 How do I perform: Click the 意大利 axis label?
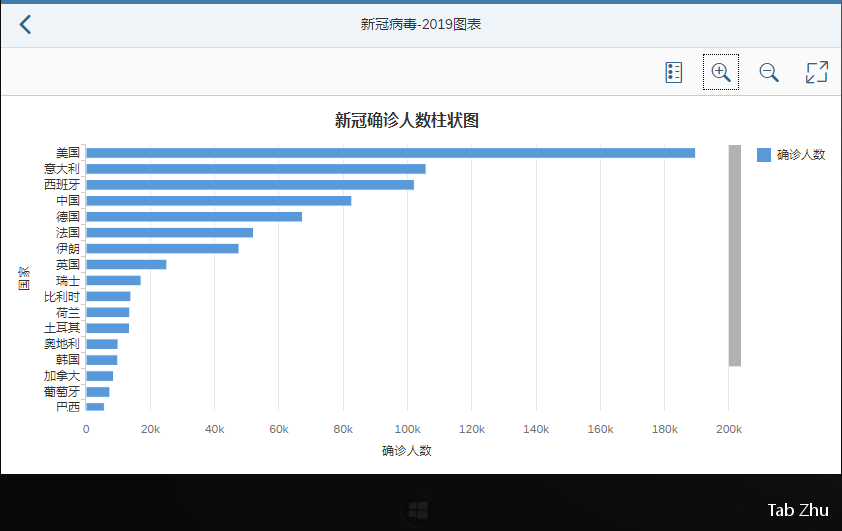tap(62, 169)
